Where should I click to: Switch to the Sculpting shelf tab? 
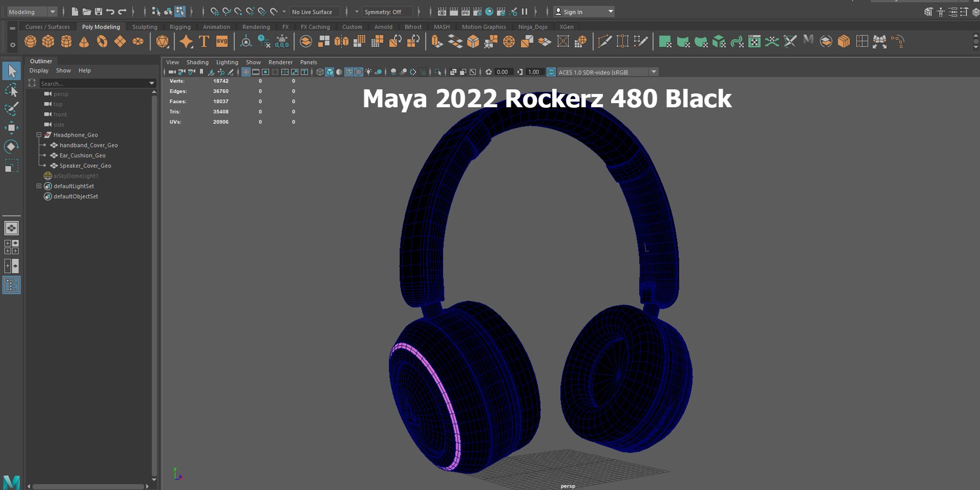click(144, 27)
